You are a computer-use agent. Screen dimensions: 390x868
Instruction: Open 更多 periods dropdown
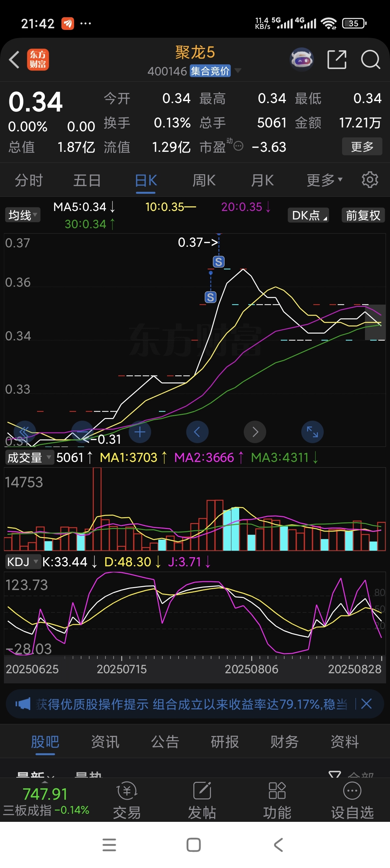tap(324, 180)
